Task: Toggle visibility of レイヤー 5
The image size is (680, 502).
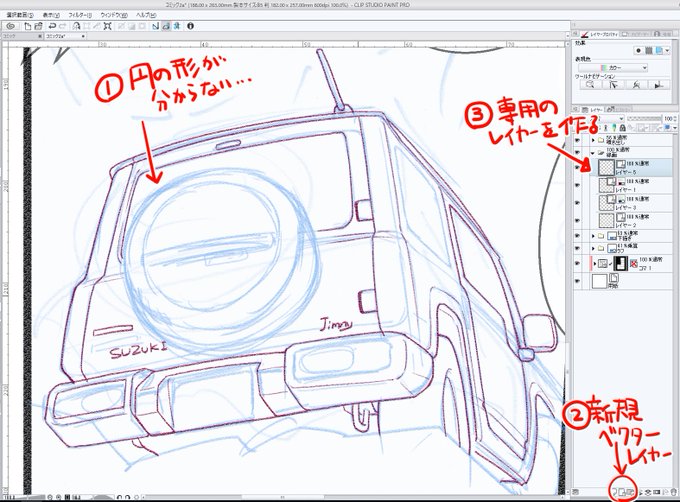Action: click(577, 167)
